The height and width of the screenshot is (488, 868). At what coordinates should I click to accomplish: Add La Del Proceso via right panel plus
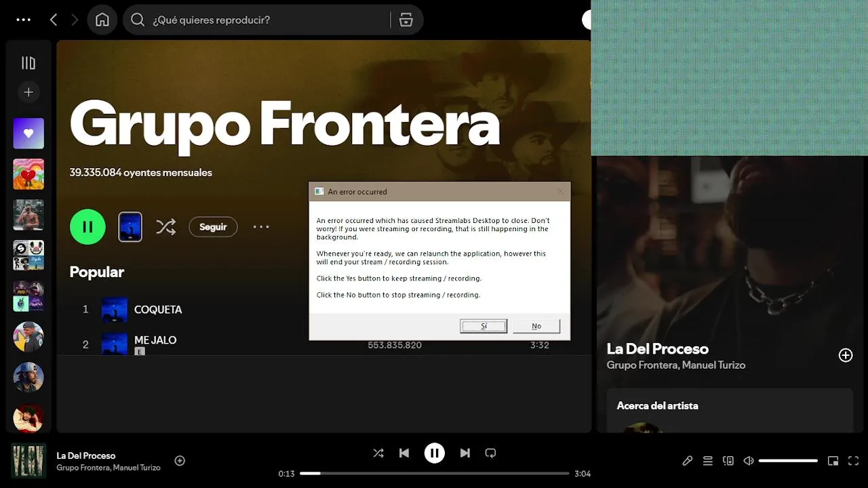[x=846, y=355]
